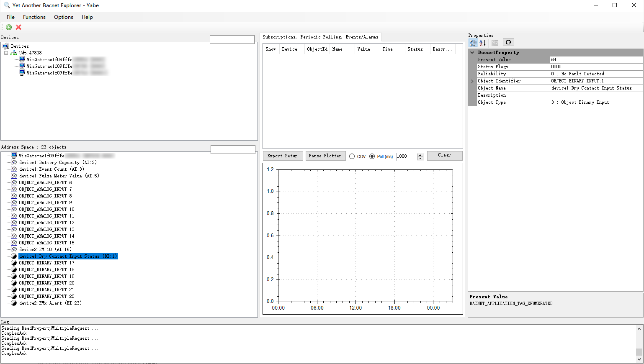Select the Alphabetical sort icon in Properties
Image resolution: width=644 pixels, height=364 pixels.
[x=482, y=42]
